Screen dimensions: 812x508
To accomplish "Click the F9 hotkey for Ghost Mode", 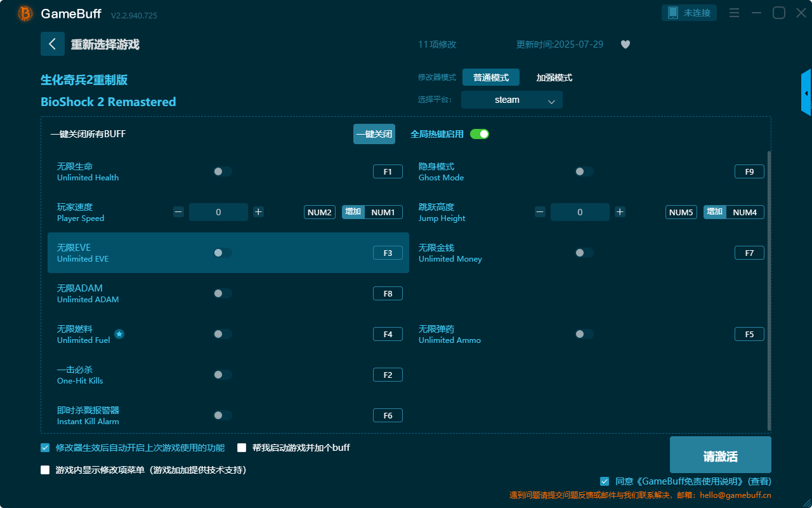I will [749, 171].
